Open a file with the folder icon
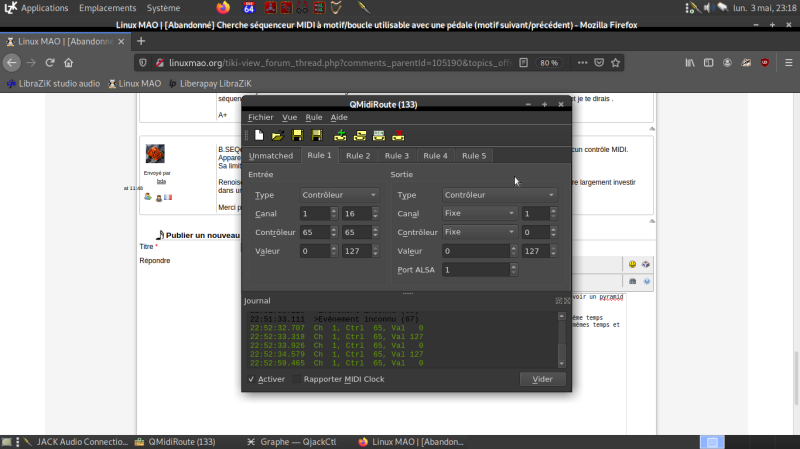The image size is (800, 449). (278, 135)
